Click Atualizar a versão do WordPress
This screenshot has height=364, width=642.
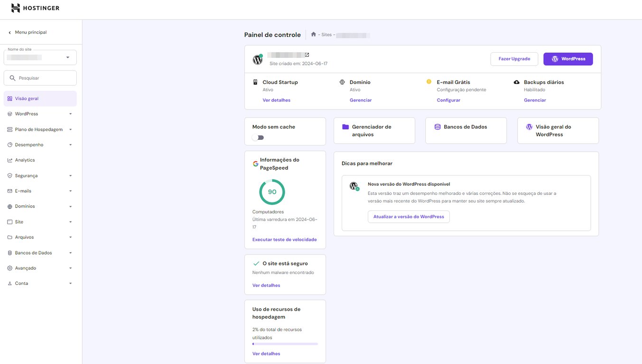pos(409,217)
